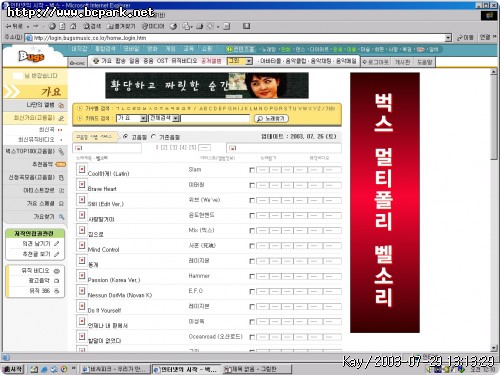The width and height of the screenshot is (500, 375).
Task: Open the 통합검색 top tab
Action: (x=105, y=49)
